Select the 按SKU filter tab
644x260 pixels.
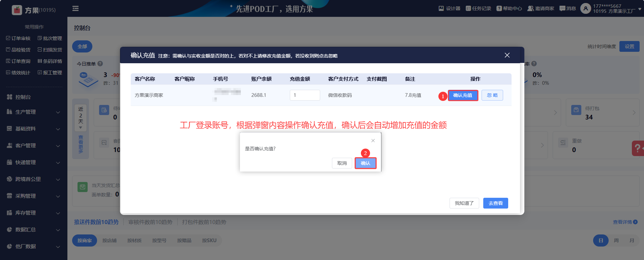pos(209,240)
